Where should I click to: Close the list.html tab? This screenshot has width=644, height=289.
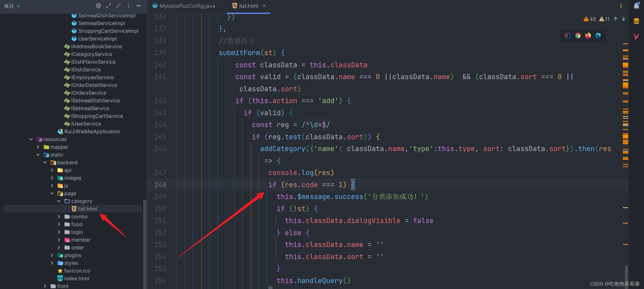click(x=264, y=6)
